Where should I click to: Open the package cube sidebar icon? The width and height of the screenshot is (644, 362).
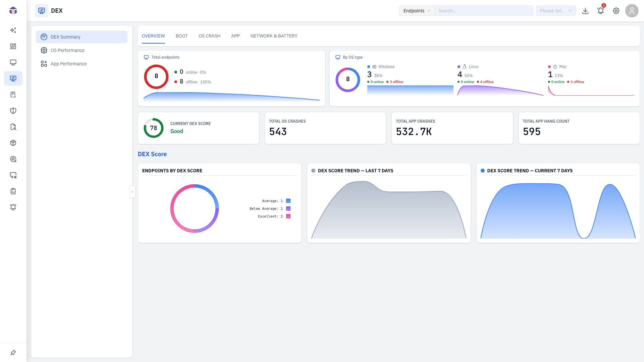13,143
